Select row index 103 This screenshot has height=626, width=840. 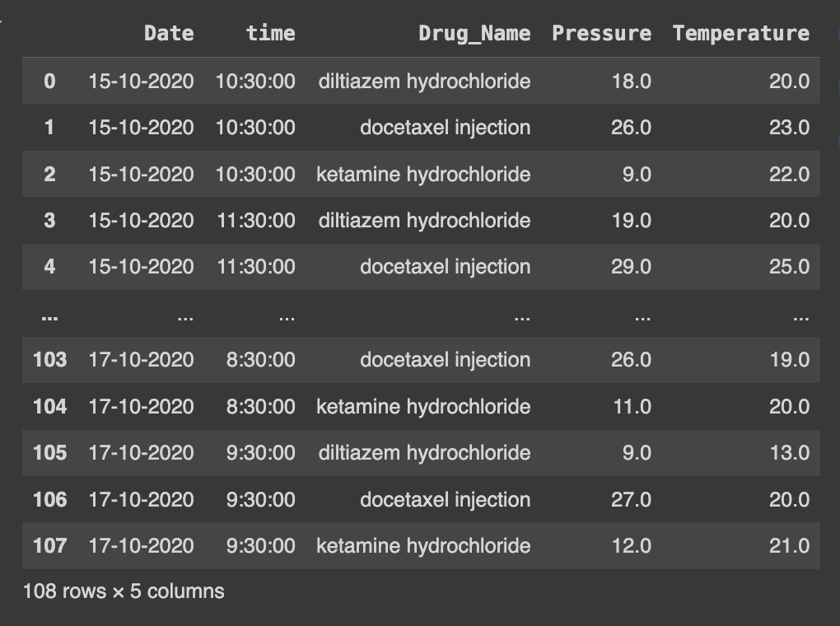point(49,360)
